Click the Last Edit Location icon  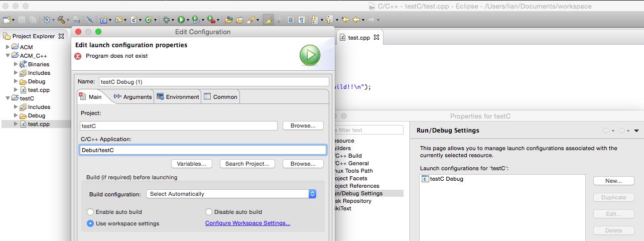(345, 20)
